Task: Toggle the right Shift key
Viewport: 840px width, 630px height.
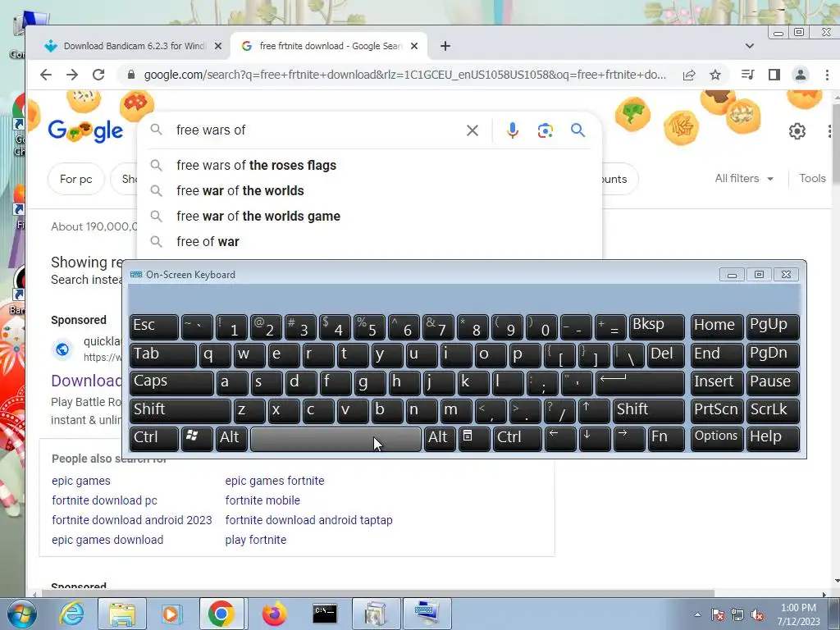Action: (649, 410)
